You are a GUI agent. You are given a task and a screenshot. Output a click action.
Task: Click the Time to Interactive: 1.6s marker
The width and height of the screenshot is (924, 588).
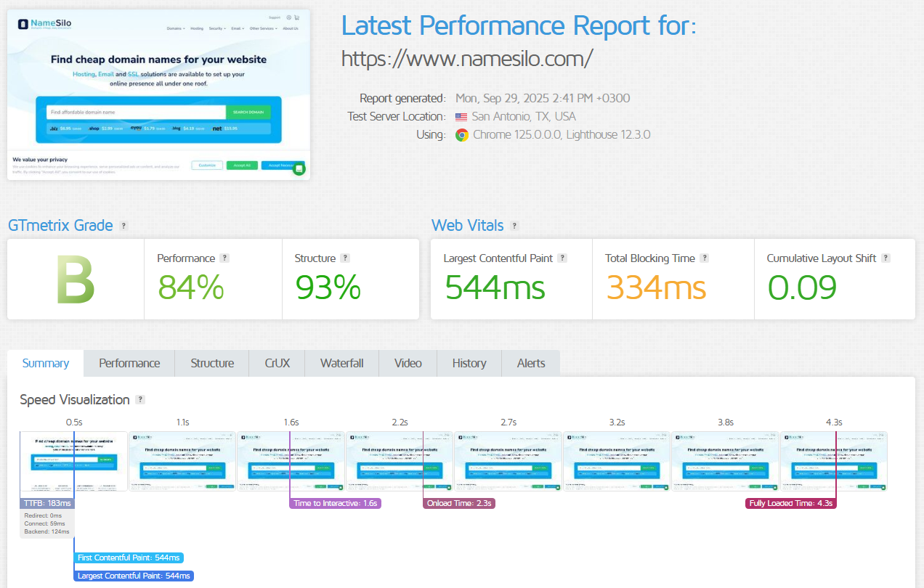[x=335, y=503]
